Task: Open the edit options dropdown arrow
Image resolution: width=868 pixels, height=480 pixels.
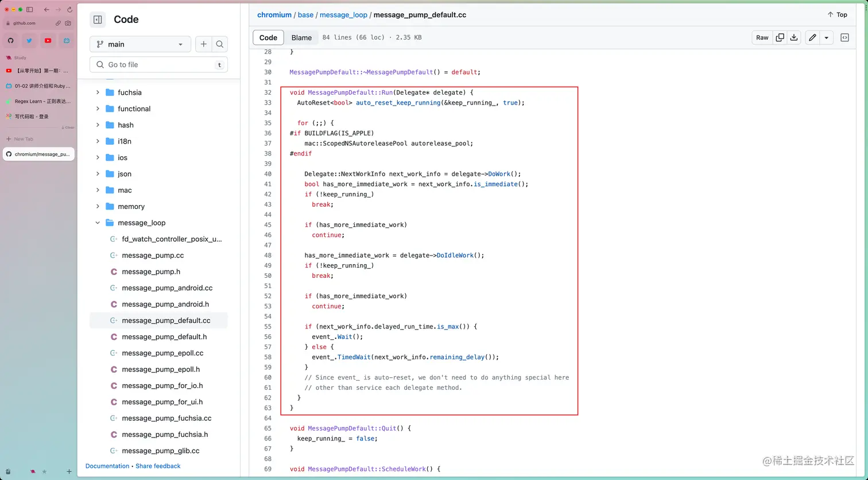Action: tap(826, 37)
